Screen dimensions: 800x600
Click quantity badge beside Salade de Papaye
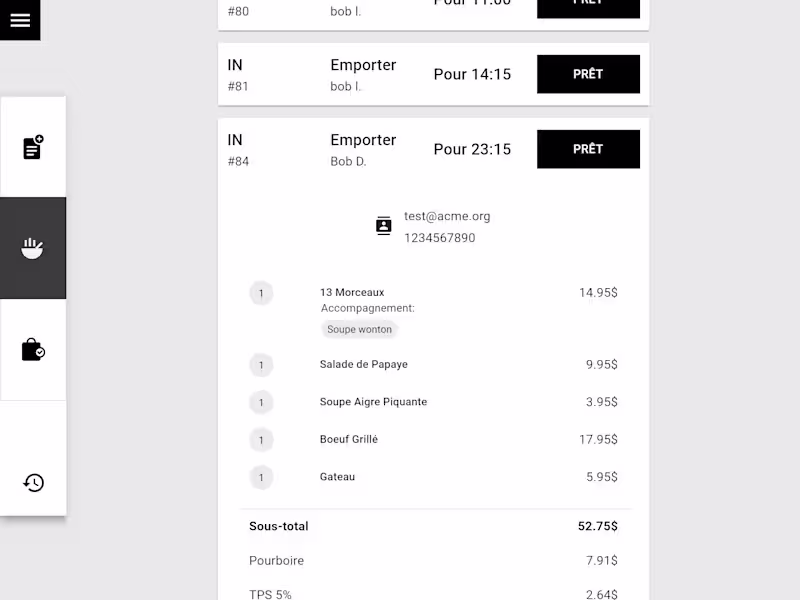pos(261,365)
